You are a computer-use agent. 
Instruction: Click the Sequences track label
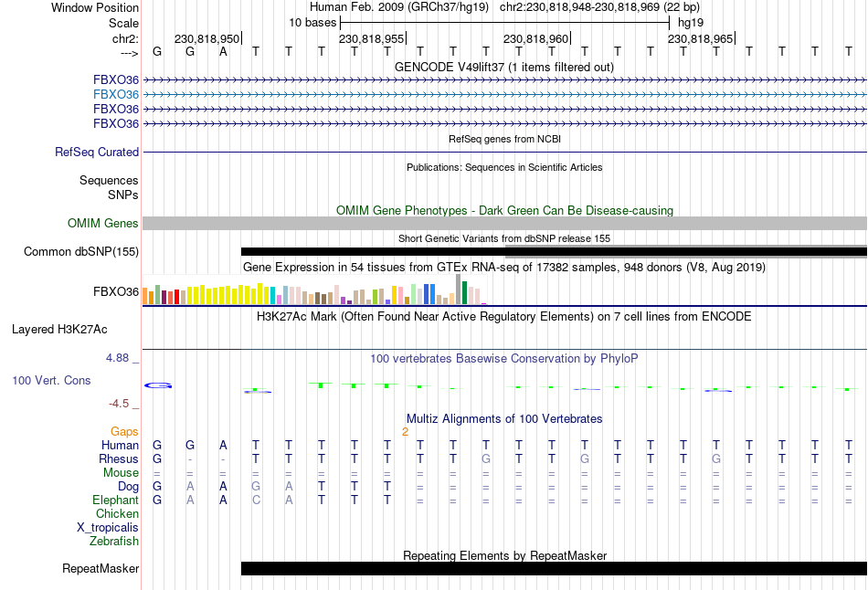click(x=109, y=181)
